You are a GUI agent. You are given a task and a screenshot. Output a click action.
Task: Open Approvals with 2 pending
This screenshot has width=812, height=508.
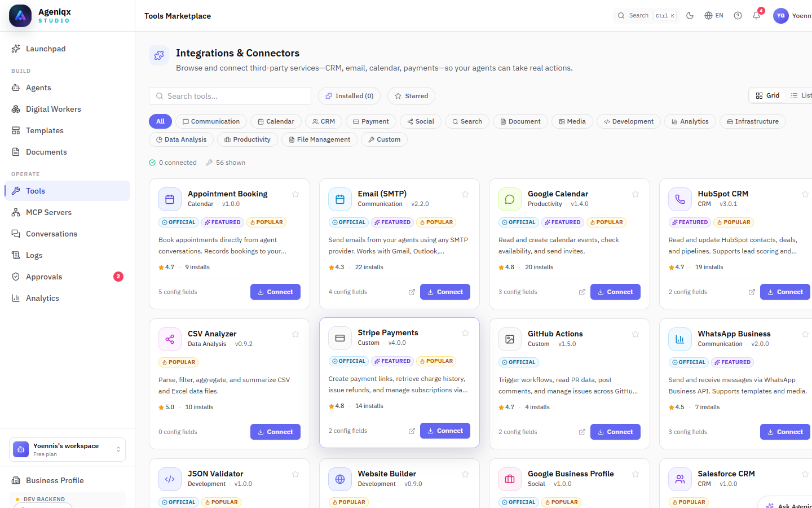[68, 277]
